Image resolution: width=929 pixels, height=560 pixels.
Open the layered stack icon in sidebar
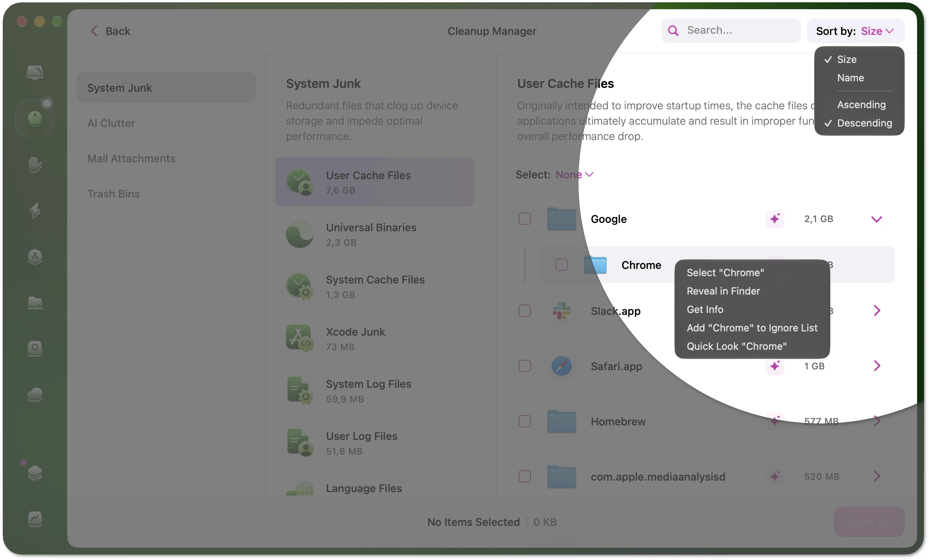[x=35, y=473]
